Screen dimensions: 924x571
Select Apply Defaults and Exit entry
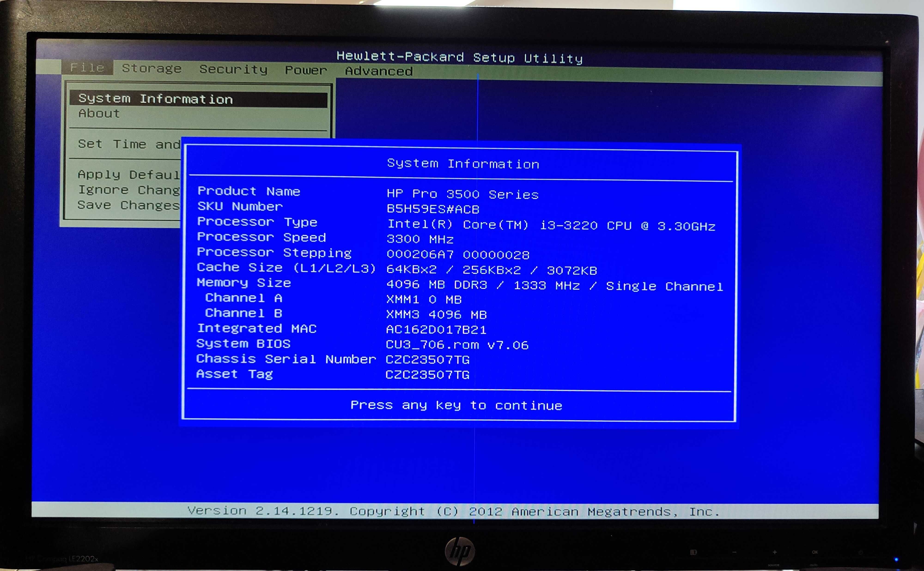[x=129, y=174]
